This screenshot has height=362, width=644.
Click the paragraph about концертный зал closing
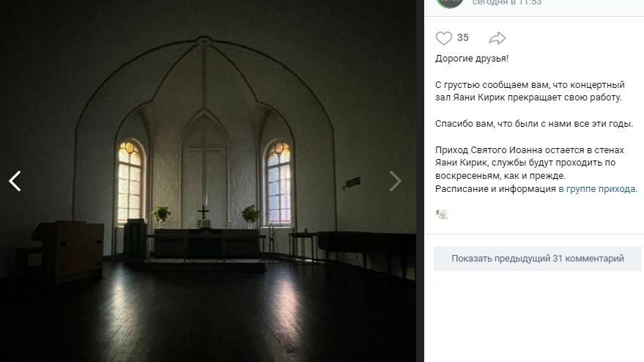click(x=530, y=91)
